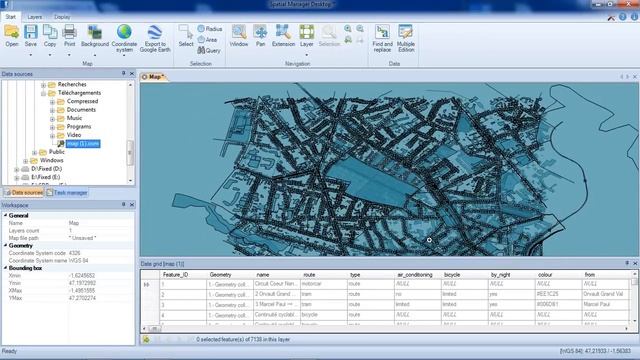Viewport: 640px width, 360px height.
Task: Select the Public folder in tree
Action: click(57, 152)
